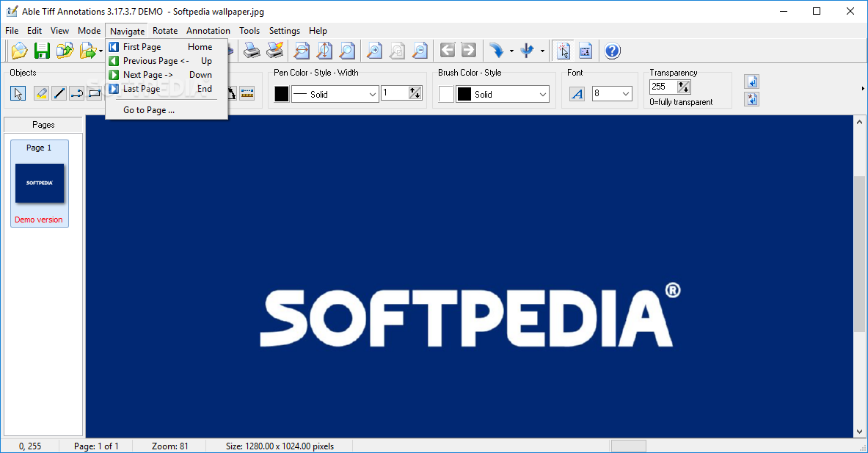Zoom out with the minus magnifier icon
Viewport: 868px width, 453px height.
(420, 51)
